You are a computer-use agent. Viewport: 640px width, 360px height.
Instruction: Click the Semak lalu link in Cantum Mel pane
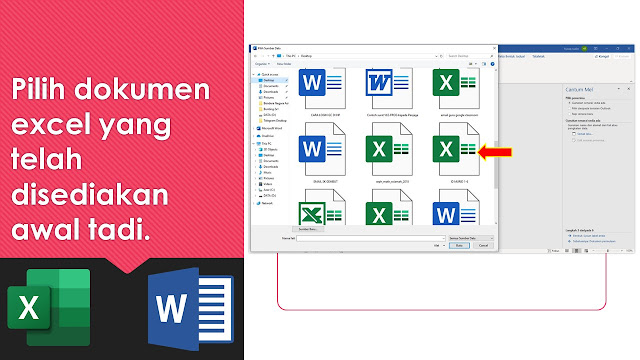[x=584, y=134]
